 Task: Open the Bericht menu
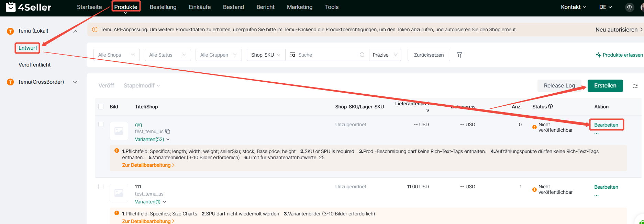click(266, 7)
